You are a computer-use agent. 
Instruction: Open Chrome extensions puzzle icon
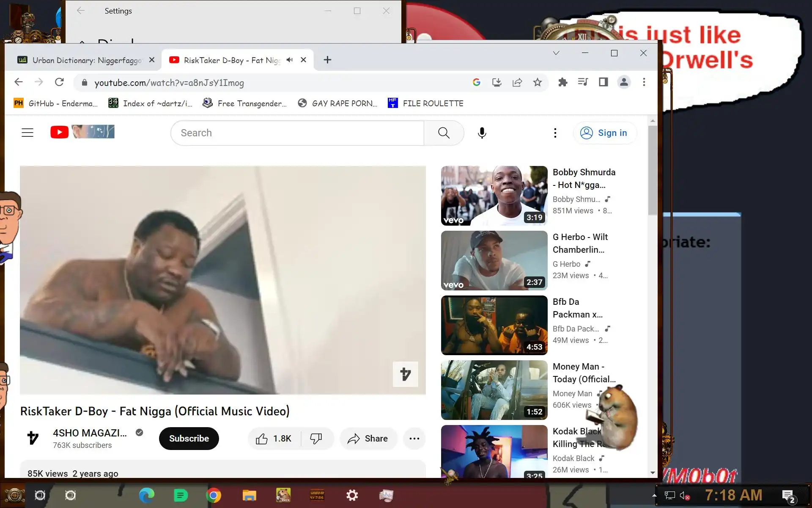pos(562,83)
